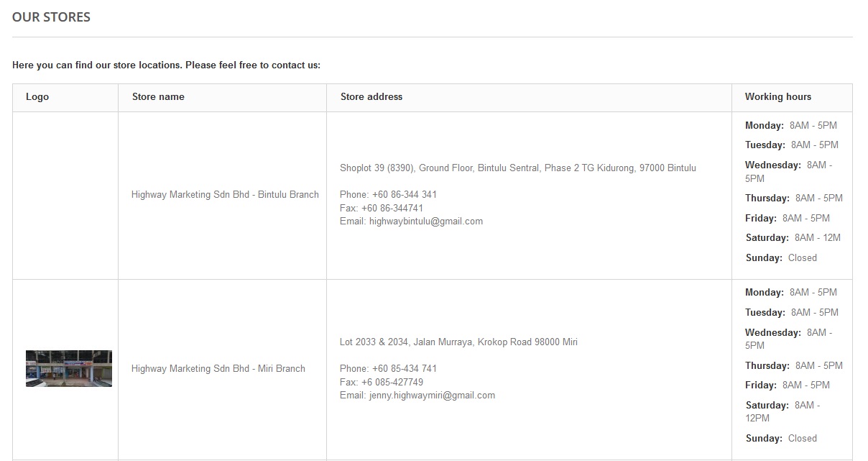Select the OUR STORES page heading
The image size is (868, 461).
tap(51, 17)
